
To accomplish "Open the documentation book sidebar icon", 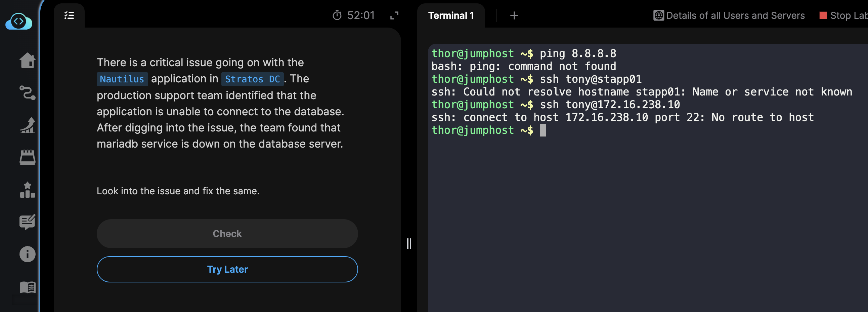I will pyautogui.click(x=27, y=287).
